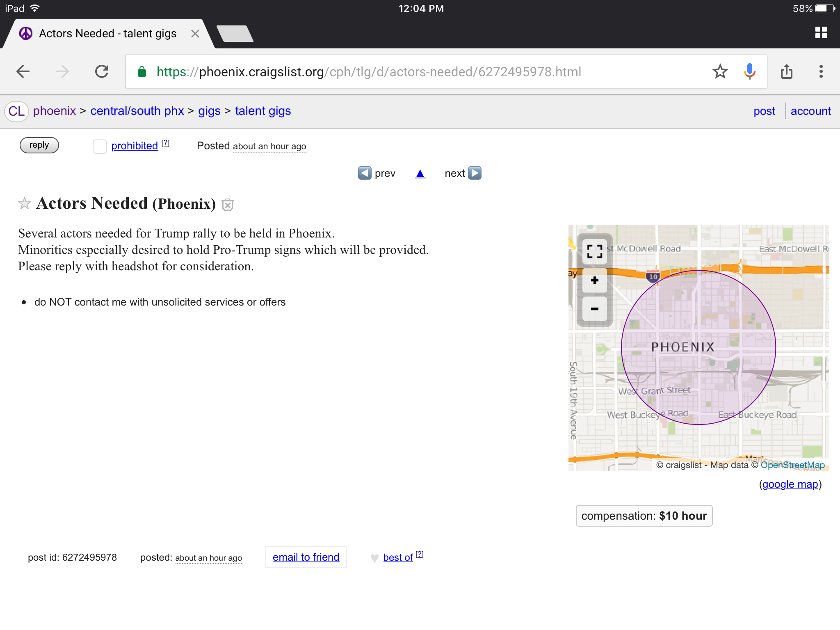
Task: Click the email to friend link
Action: 306,557
